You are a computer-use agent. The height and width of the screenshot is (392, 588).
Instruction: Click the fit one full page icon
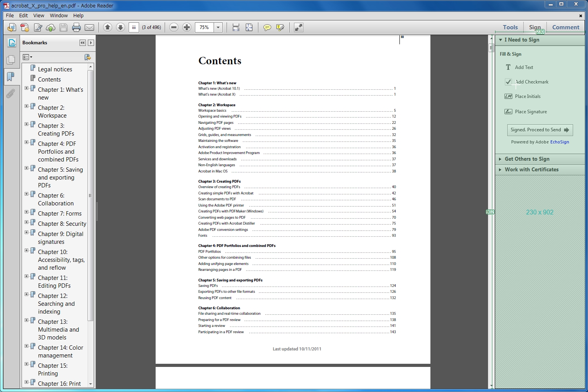click(249, 27)
